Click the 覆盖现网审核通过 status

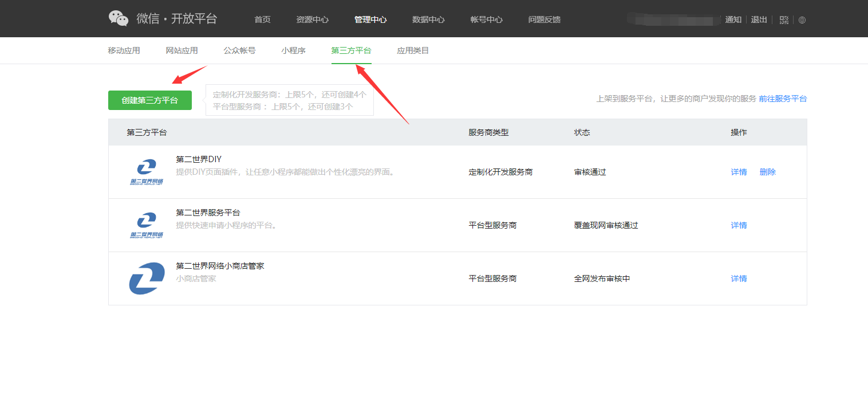pyautogui.click(x=606, y=225)
